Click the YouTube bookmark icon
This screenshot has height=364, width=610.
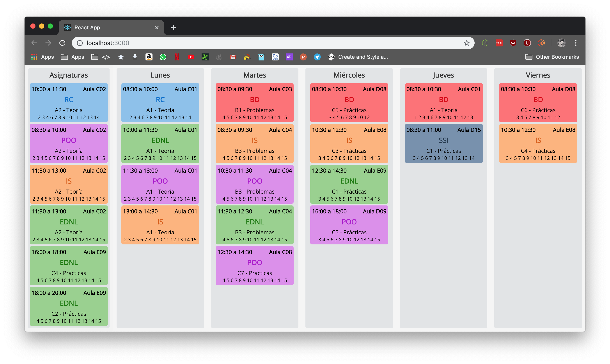coord(191,57)
